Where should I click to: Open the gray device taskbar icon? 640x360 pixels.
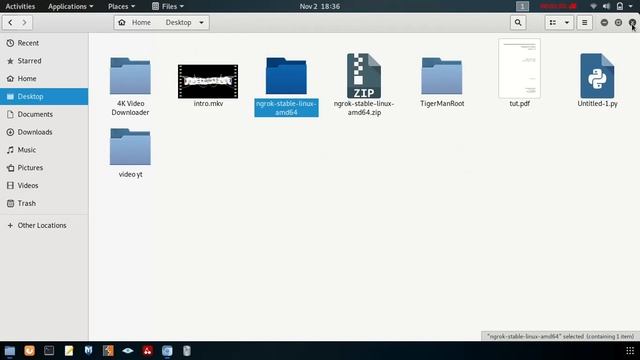187,351
